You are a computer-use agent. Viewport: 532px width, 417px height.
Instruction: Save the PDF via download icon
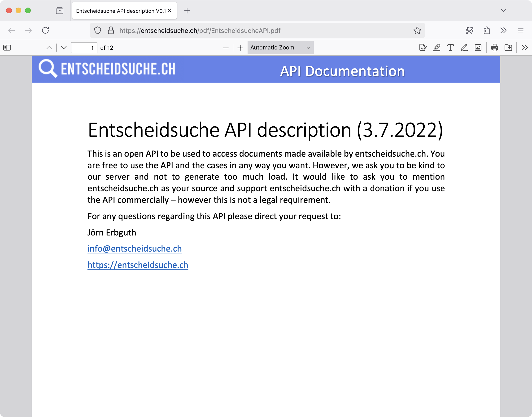click(508, 48)
